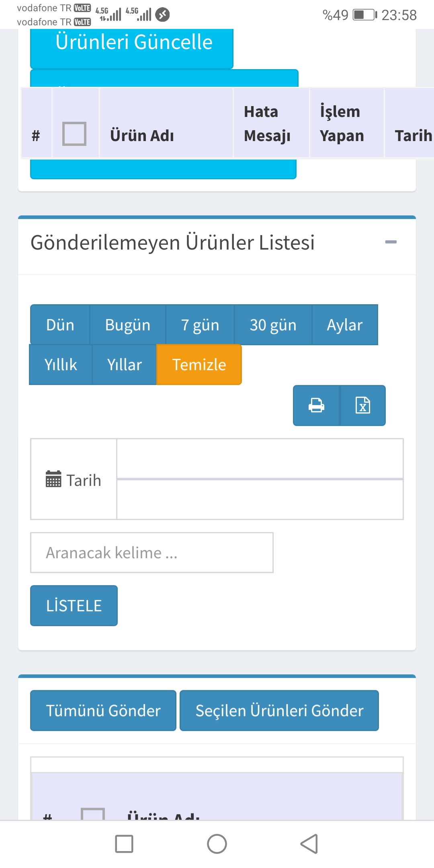Filter by 30 gün range
The height and width of the screenshot is (868, 434).
[x=273, y=325]
